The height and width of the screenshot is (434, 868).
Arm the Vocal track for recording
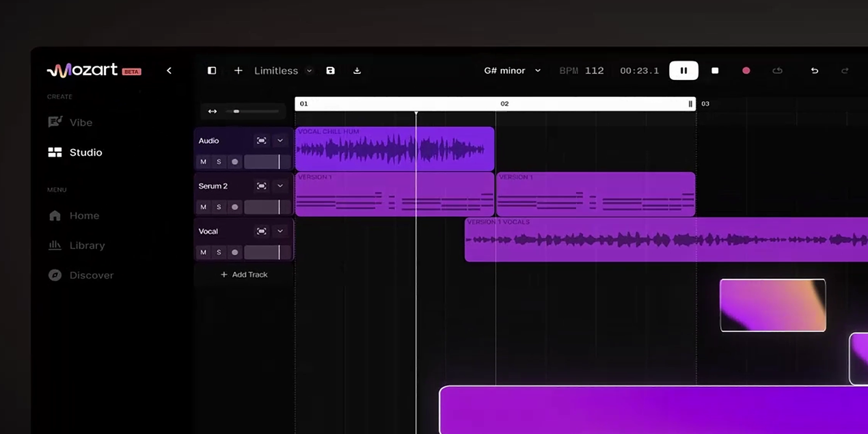[x=234, y=252]
